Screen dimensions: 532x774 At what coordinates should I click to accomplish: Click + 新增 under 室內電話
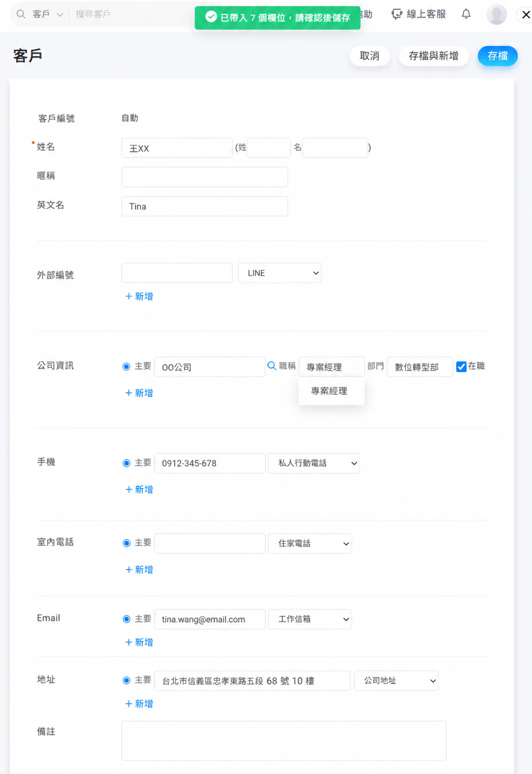[x=139, y=569]
